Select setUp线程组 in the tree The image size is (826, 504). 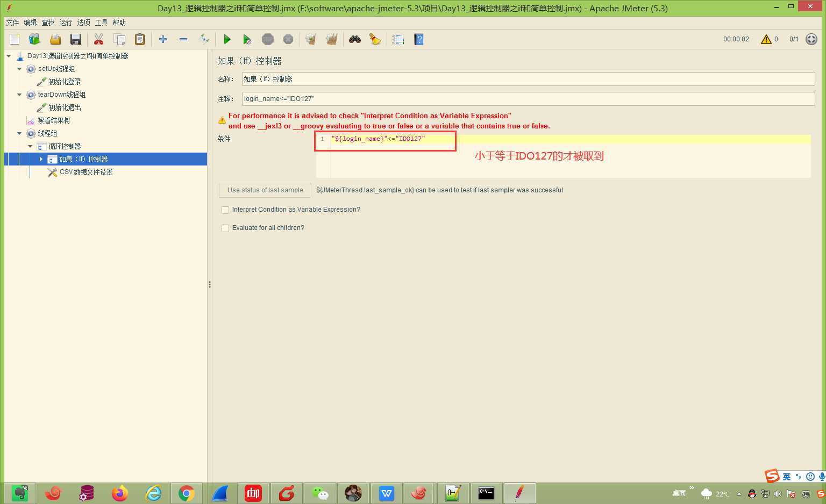click(x=56, y=69)
